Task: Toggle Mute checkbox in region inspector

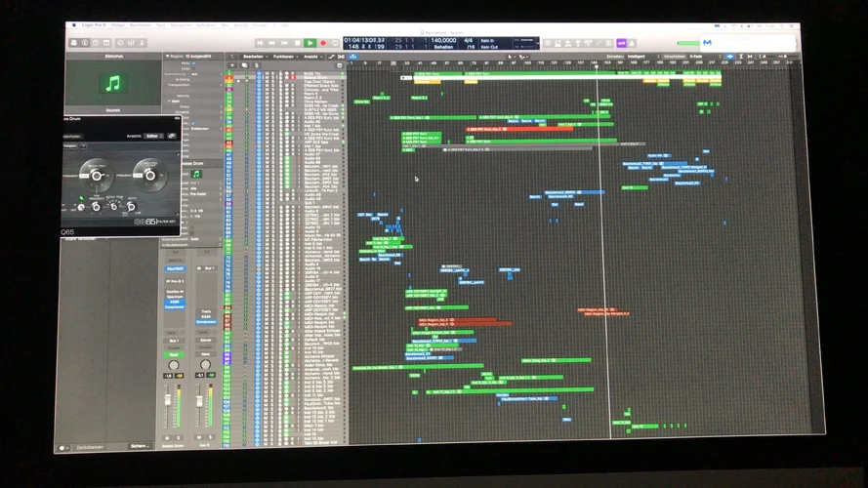Action: (193, 63)
